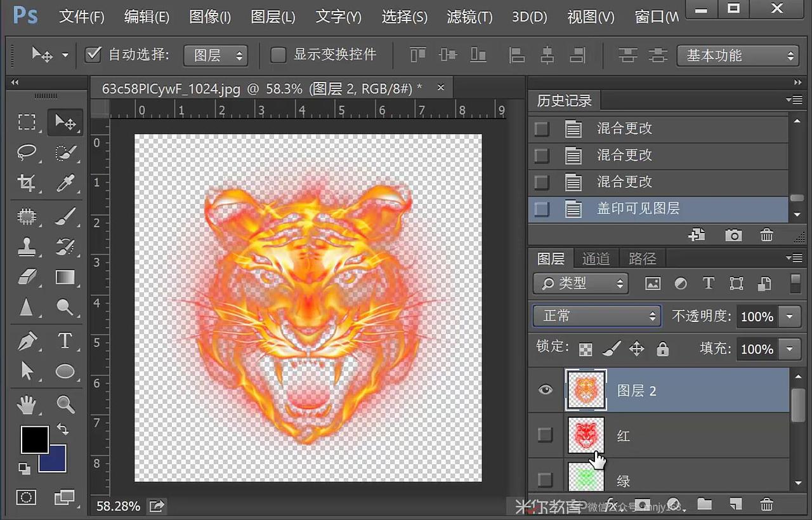Image resolution: width=812 pixels, height=520 pixels.
Task: Select the Zoom magnifier tool below the Ellipse tool
Action: click(x=65, y=404)
